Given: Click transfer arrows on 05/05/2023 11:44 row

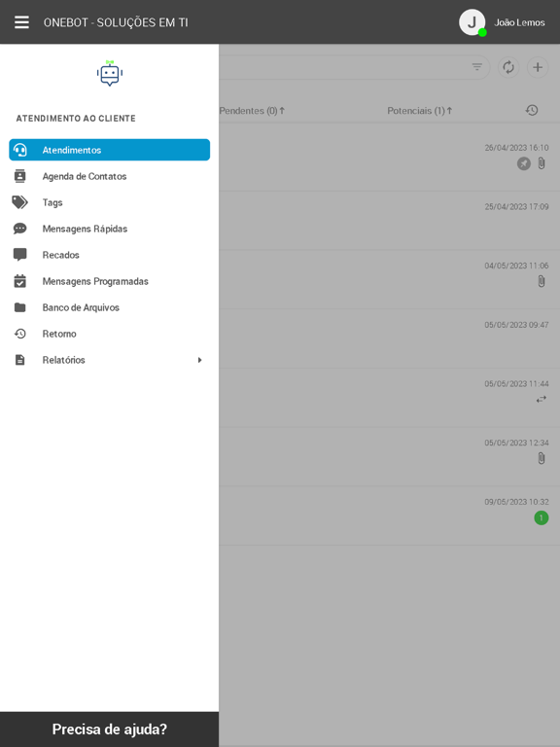Looking at the screenshot, I should [542, 399].
